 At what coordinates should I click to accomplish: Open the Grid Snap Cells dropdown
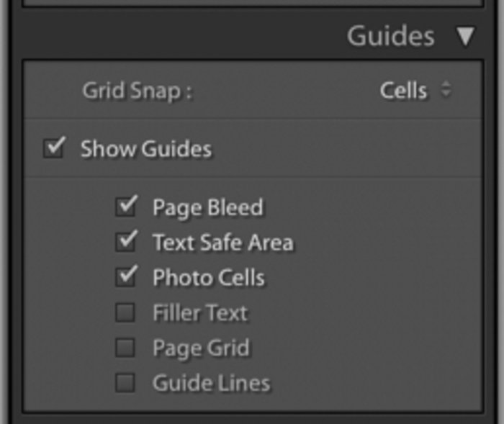pos(415,91)
